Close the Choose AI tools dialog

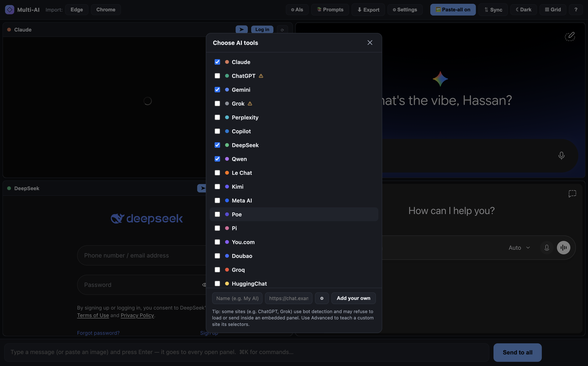[370, 43]
